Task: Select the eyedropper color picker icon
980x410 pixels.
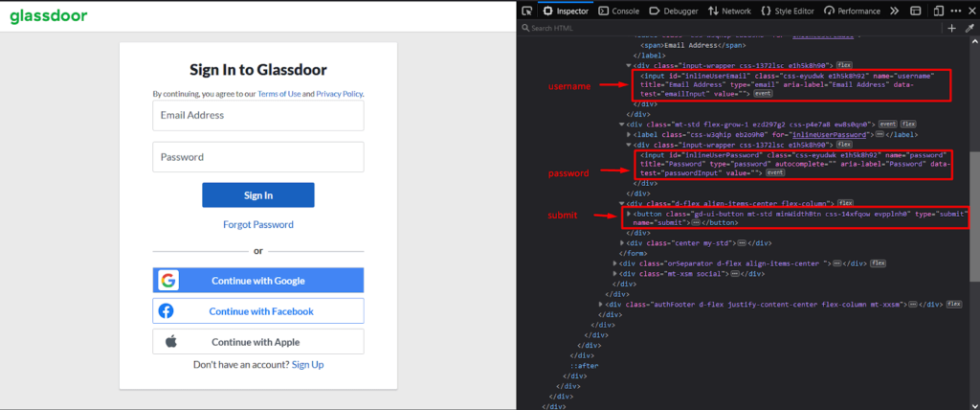Action: pos(969,29)
